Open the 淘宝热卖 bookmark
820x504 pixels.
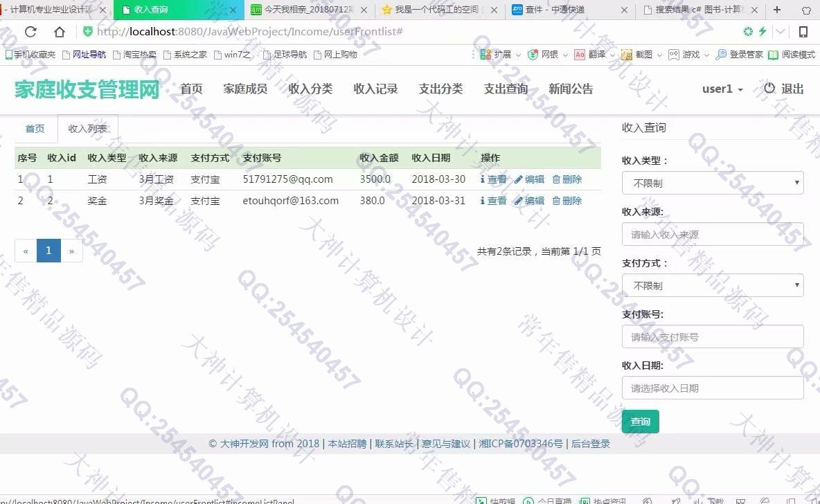(x=135, y=55)
